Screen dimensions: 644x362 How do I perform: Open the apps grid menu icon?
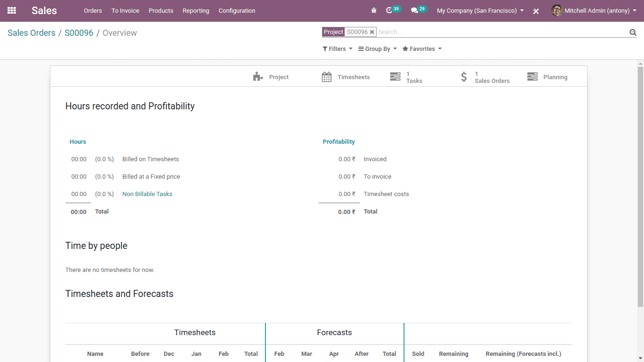tap(12, 10)
